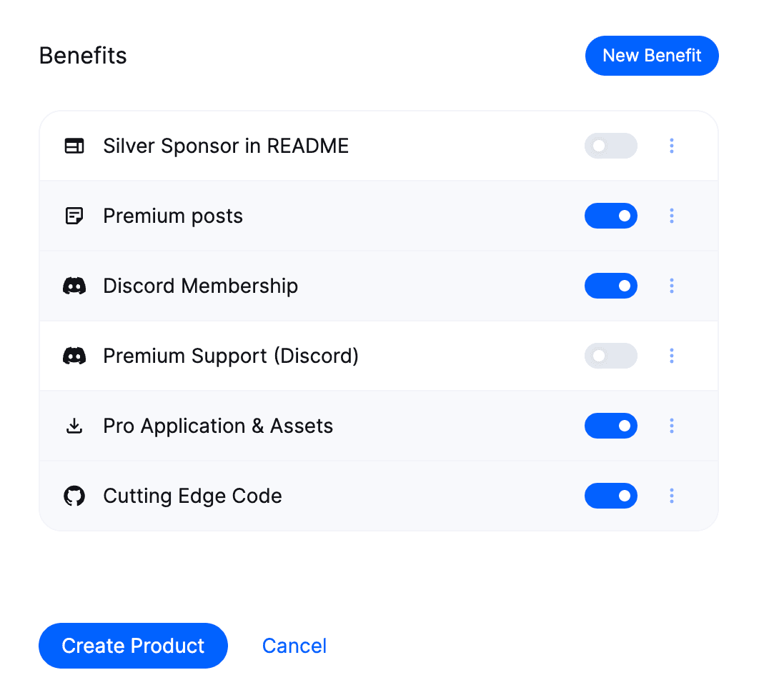
Task: Click the Cutting Edge Code GitHub icon
Action: pyautogui.click(x=74, y=496)
